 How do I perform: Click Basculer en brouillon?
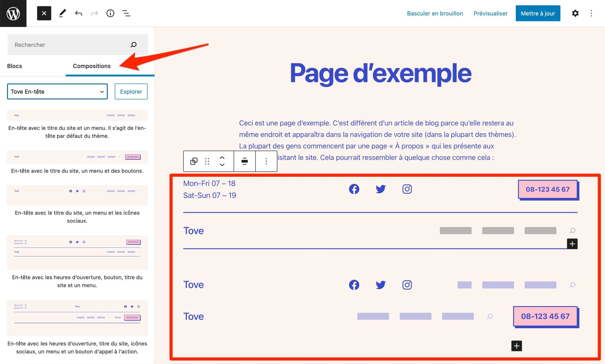pyautogui.click(x=435, y=13)
